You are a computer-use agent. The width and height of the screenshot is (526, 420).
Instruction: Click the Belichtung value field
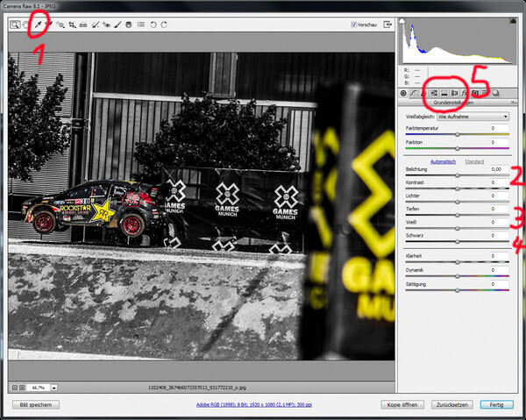click(499, 169)
